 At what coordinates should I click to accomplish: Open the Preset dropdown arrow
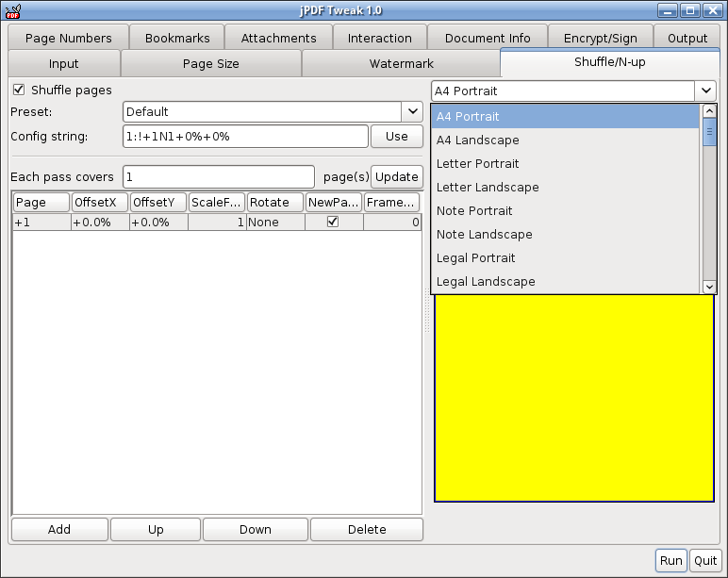(x=412, y=111)
